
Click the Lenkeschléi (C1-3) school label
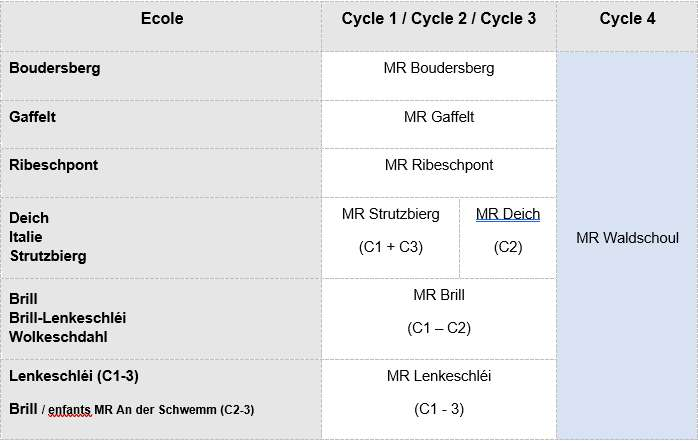[73, 376]
